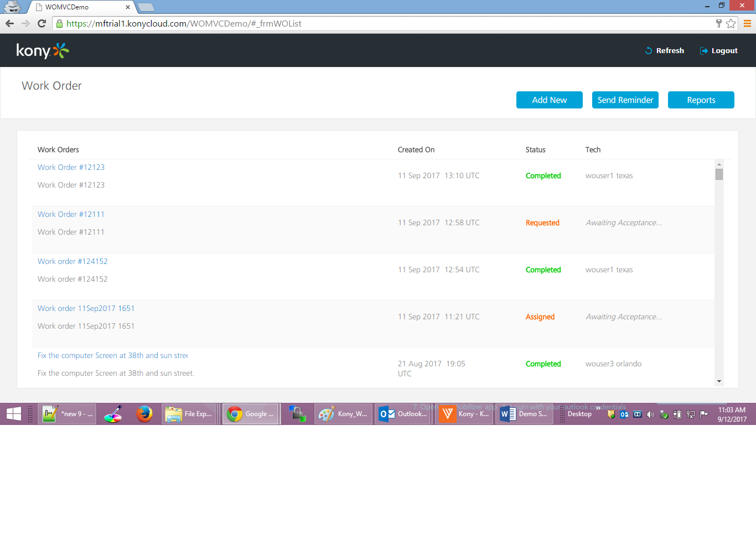Click the Windows Start button

tap(13, 413)
